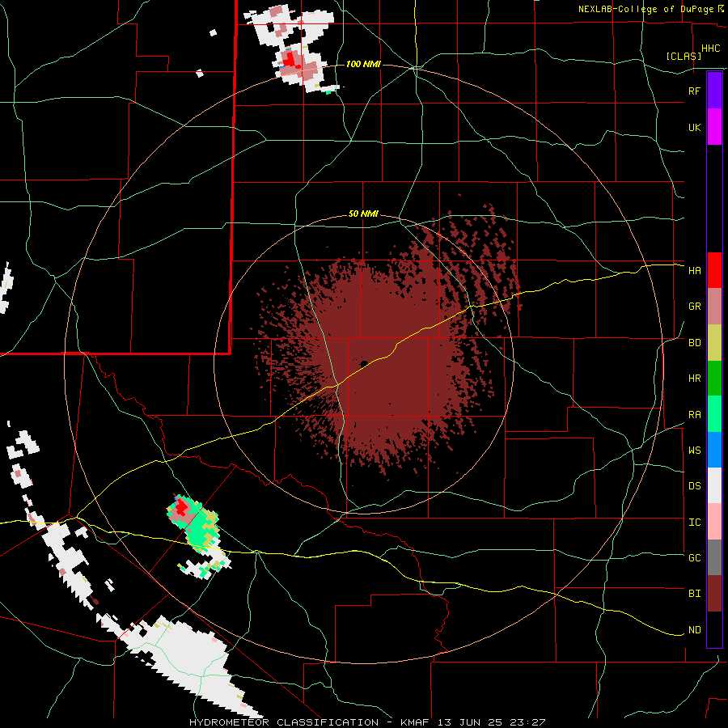Image resolution: width=728 pixels, height=728 pixels.
Task: Select the pink IC ice crystals swatch
Action: coord(714,522)
